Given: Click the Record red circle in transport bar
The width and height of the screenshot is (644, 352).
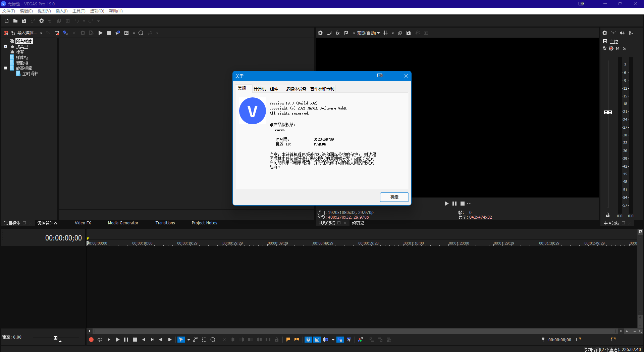Looking at the screenshot, I should pos(91,340).
